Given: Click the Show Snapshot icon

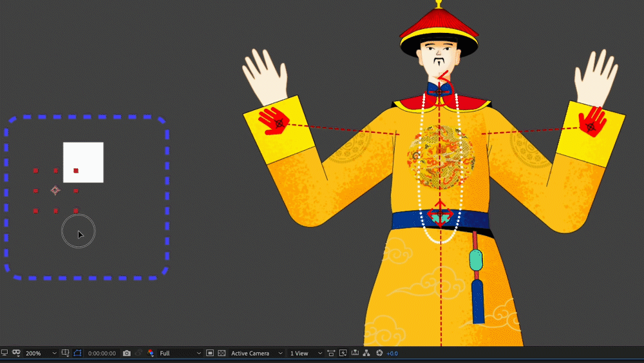Looking at the screenshot, I should (x=139, y=353).
